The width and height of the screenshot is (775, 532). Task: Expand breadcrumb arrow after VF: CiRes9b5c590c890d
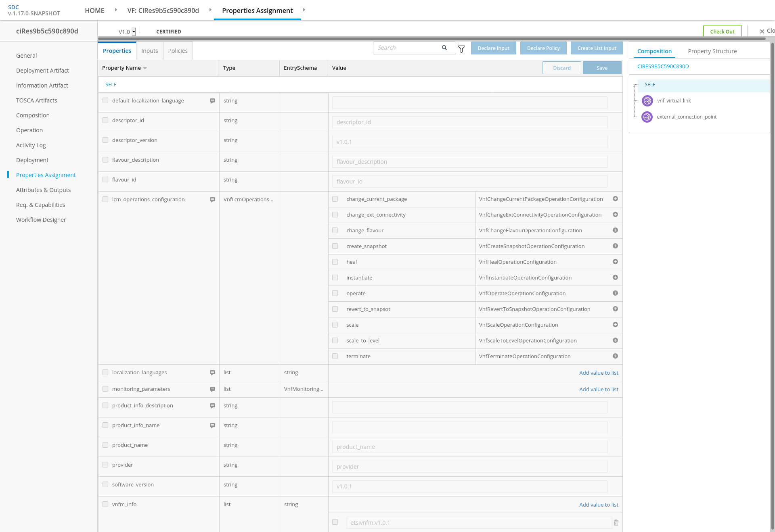click(x=210, y=10)
